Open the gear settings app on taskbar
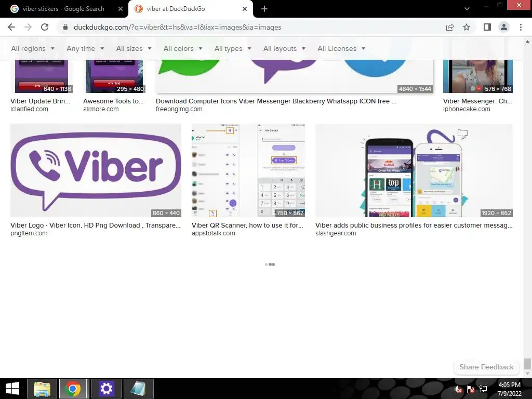532x399 pixels. coord(106,389)
